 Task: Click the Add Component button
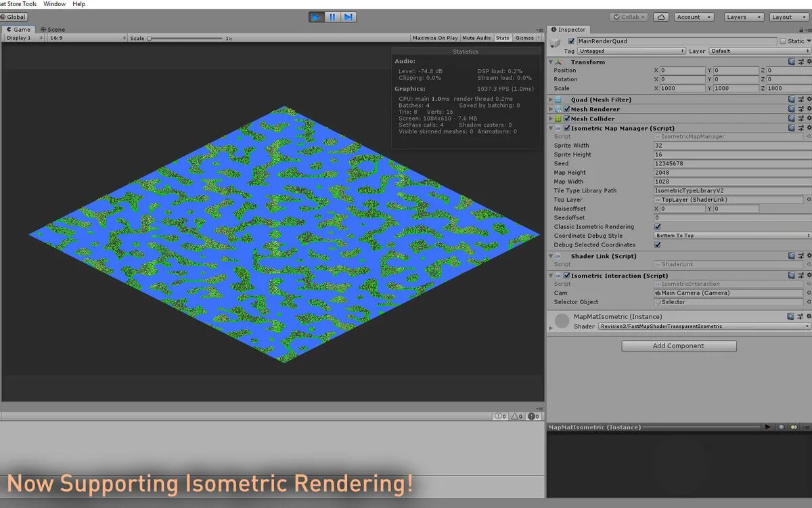point(679,346)
